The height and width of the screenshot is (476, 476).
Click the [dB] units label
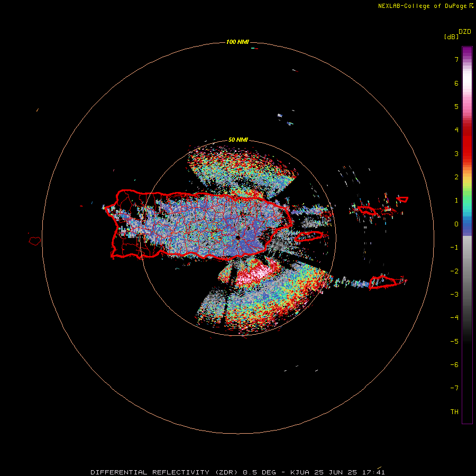pos(451,36)
